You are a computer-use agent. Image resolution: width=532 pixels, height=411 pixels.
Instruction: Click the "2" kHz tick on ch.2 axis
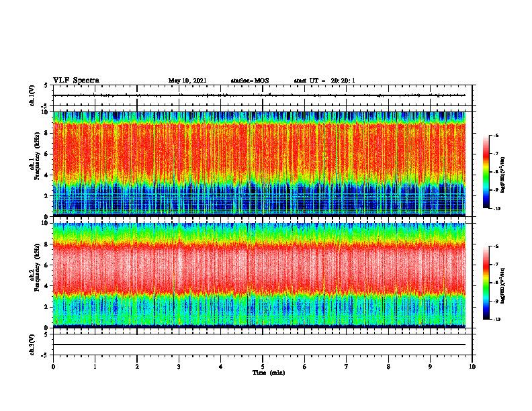pos(46,307)
